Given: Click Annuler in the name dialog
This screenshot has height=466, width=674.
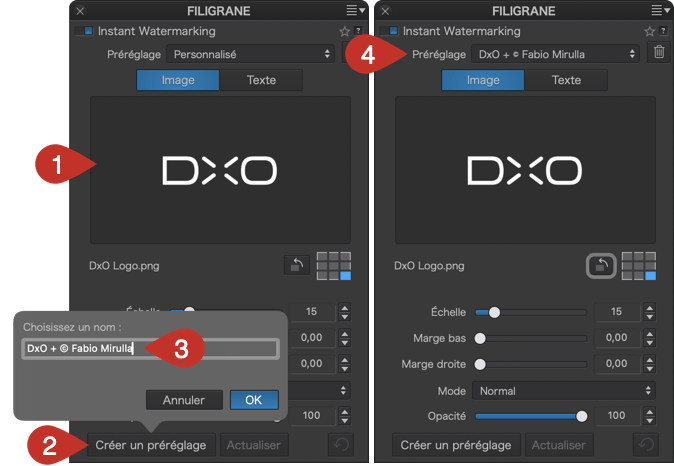Looking at the screenshot, I should 184,400.
